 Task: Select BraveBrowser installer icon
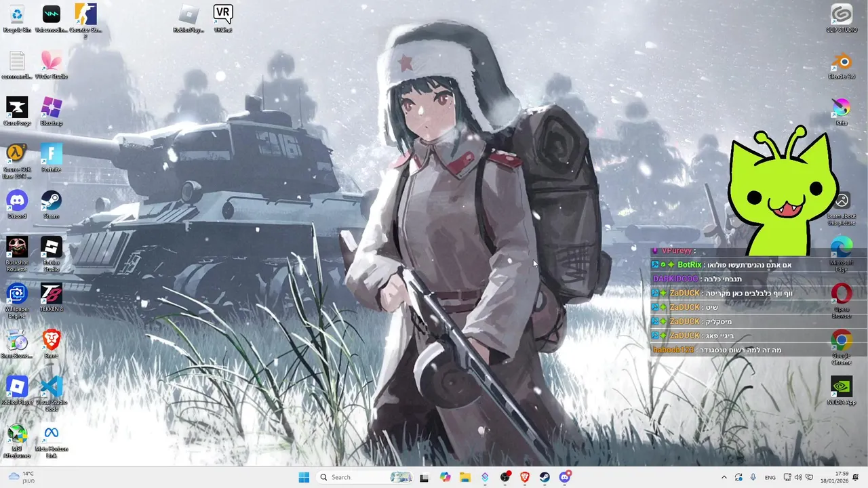click(17, 344)
